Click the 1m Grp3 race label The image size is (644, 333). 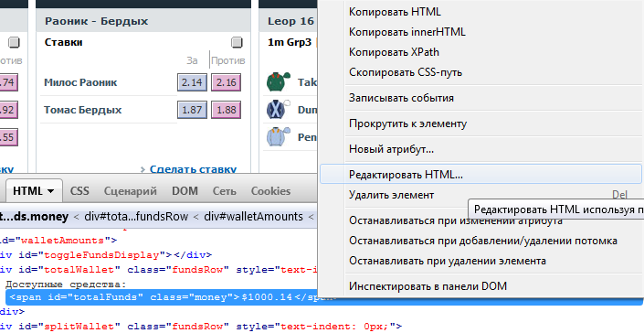(290, 42)
